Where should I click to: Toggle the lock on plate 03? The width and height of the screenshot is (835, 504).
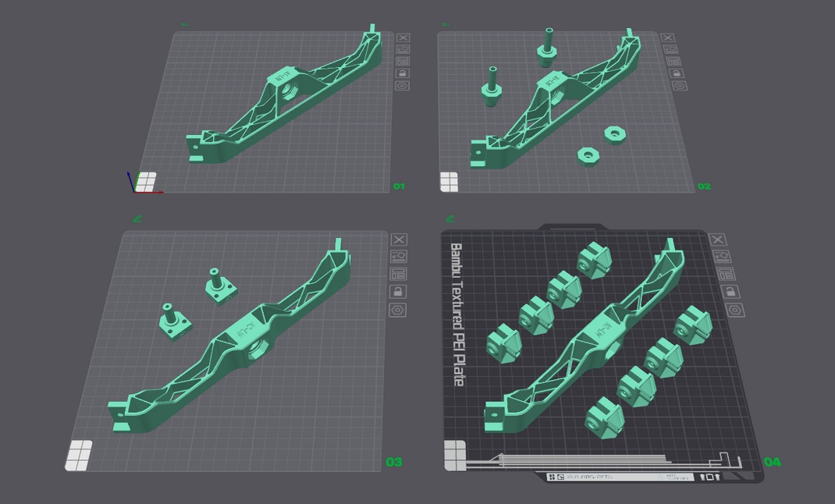click(x=399, y=292)
